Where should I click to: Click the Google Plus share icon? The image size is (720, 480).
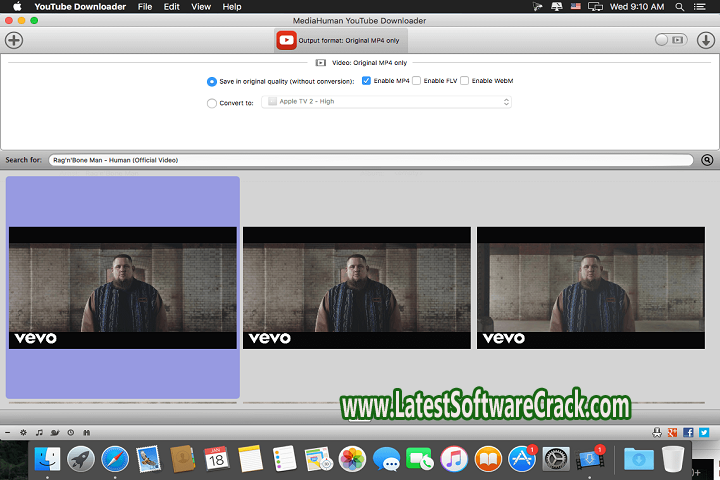click(673, 432)
